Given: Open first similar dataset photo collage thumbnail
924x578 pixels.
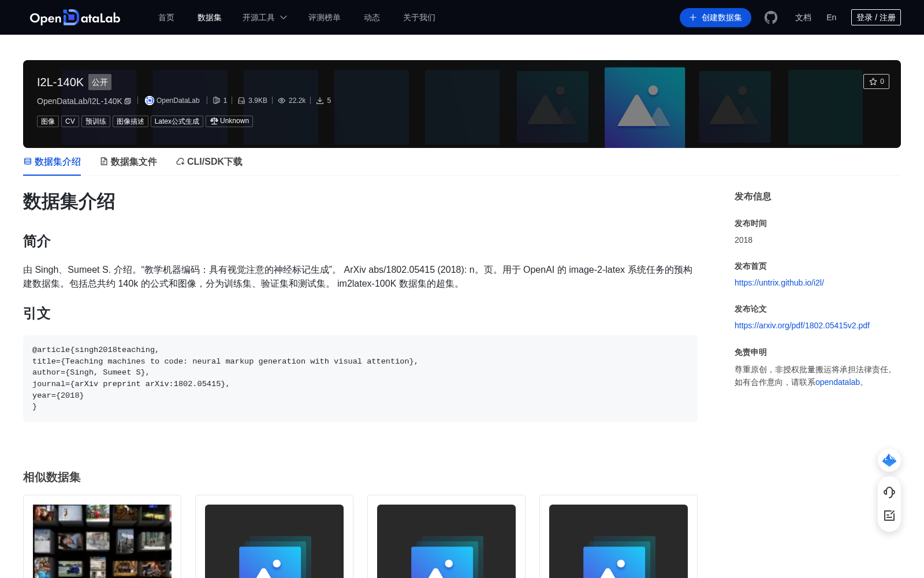Looking at the screenshot, I should [102, 541].
